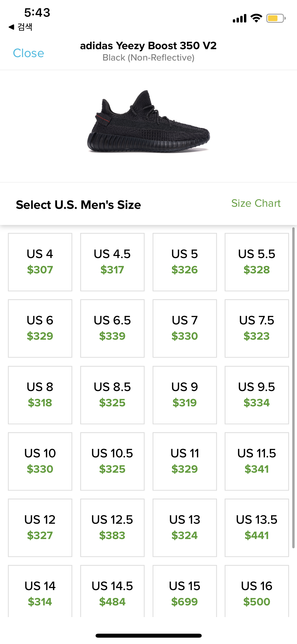Select size US 13.5 for $441
Image resolution: width=297 pixels, height=644 pixels.
point(257,528)
